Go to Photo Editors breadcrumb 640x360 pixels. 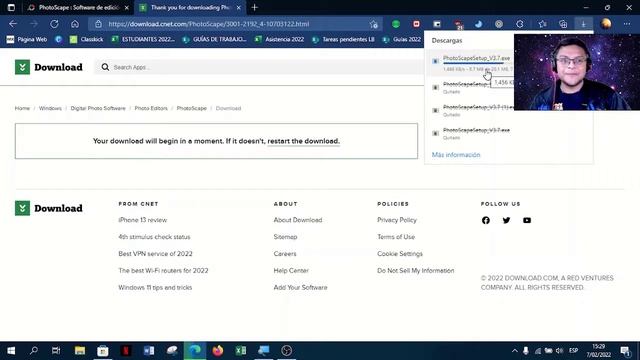tap(151, 108)
